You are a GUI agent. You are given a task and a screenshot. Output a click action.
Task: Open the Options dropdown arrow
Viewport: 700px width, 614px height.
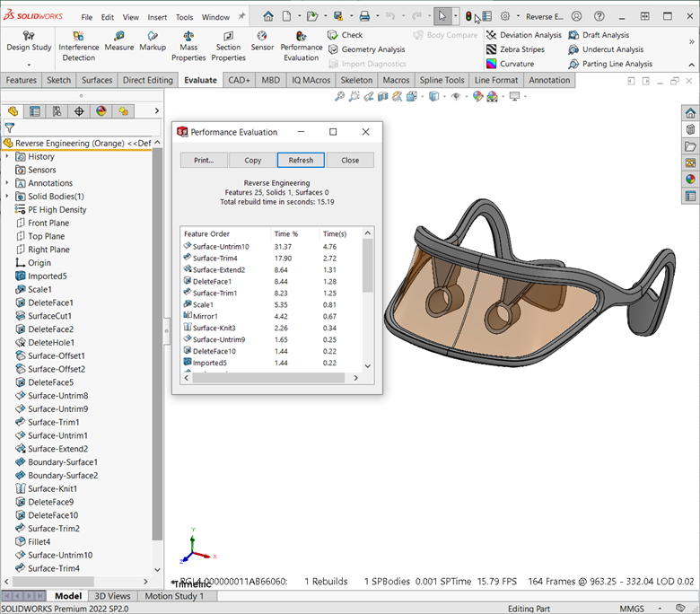coord(518,16)
